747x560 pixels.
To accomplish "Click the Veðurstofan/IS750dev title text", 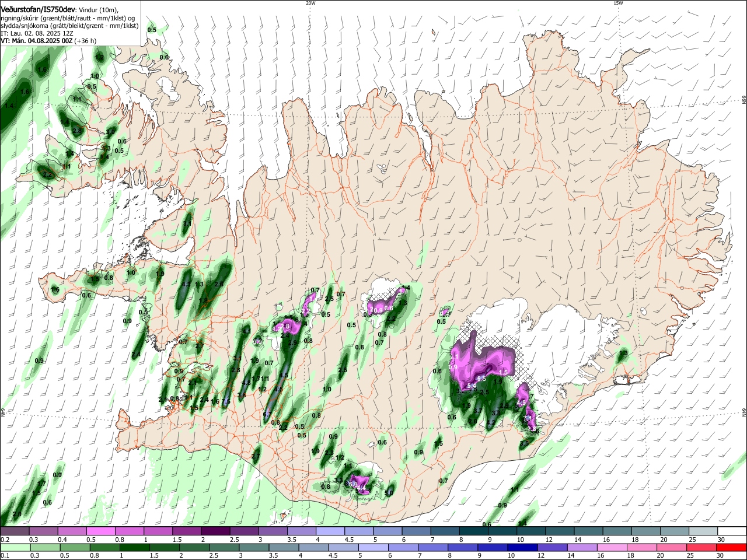I will tap(38, 9).
